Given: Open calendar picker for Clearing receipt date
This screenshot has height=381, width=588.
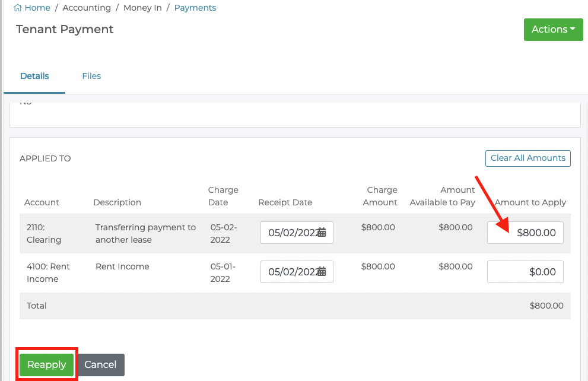Looking at the screenshot, I should coord(322,233).
